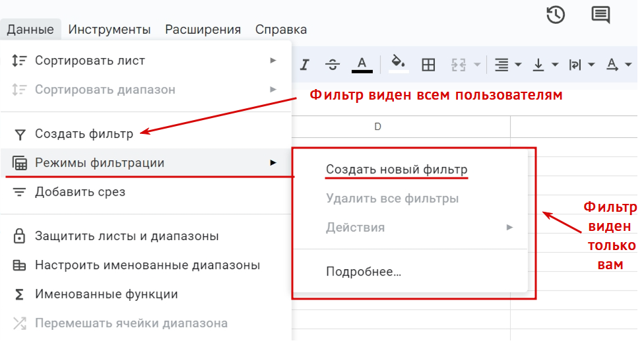The image size is (644, 351).
Task: Click Подробнее… in the submenu
Action: pos(364,271)
